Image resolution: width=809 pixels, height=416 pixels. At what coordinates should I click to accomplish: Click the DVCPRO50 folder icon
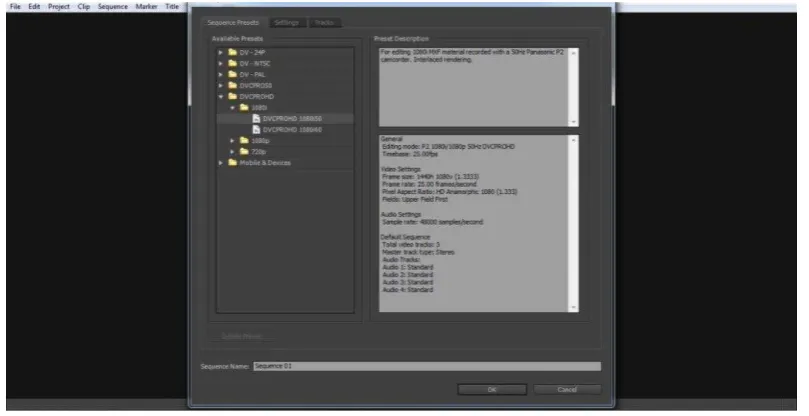(233, 85)
